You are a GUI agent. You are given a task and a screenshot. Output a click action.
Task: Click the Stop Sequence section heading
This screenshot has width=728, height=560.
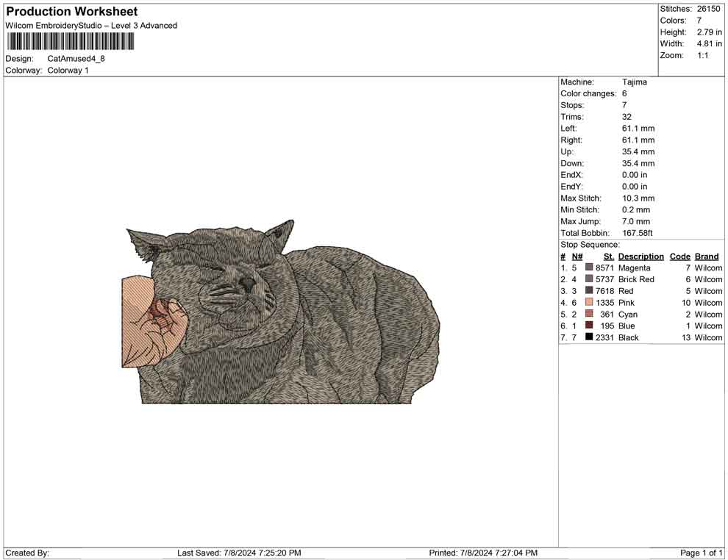(588, 244)
